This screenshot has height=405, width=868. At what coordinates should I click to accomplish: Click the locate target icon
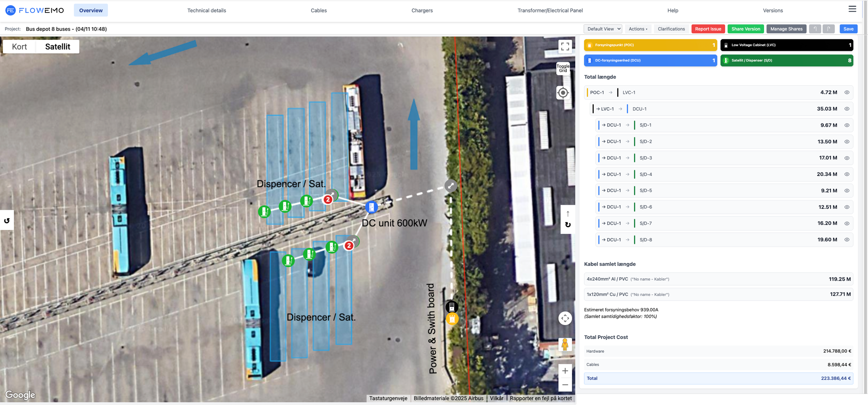[563, 93]
